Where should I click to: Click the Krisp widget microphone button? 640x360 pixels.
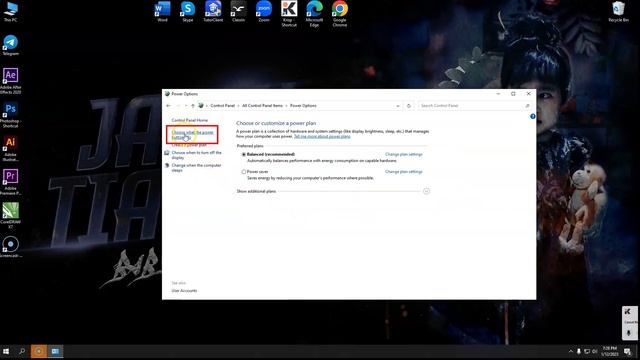[629, 333]
